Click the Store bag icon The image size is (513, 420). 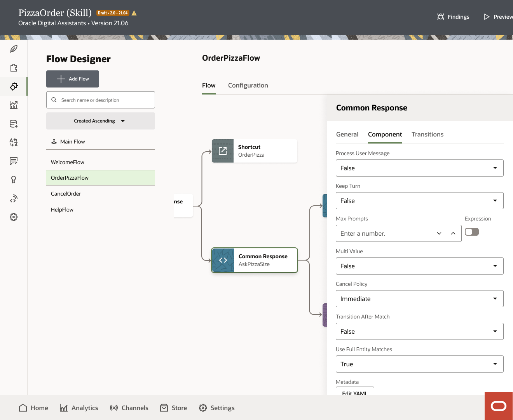164,408
